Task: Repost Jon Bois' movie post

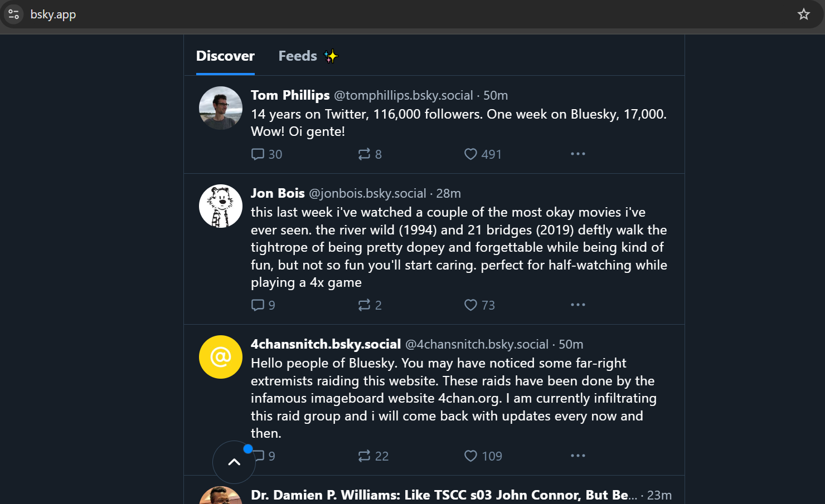Action: coord(364,305)
